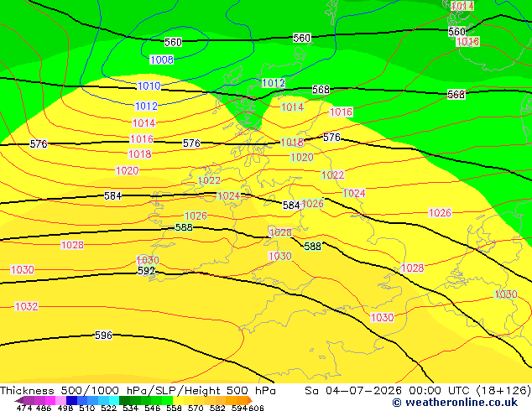Select the 592 height contour label
532x411 pixels.
[146, 271]
